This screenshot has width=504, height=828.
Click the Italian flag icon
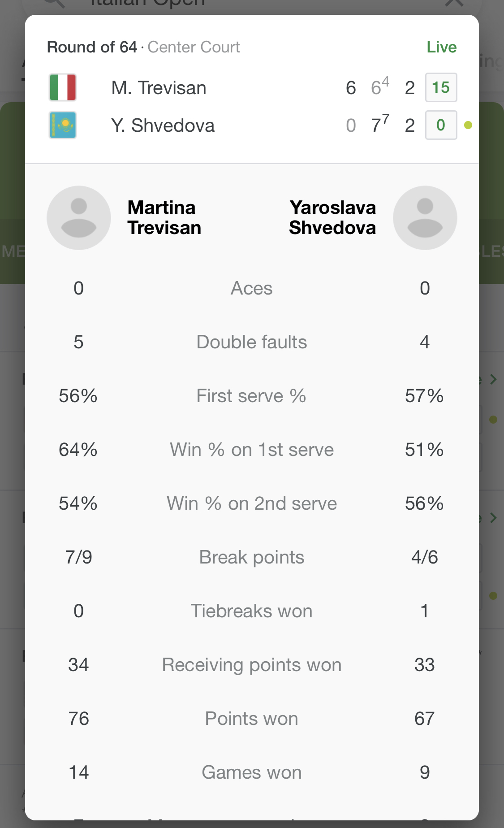point(63,87)
